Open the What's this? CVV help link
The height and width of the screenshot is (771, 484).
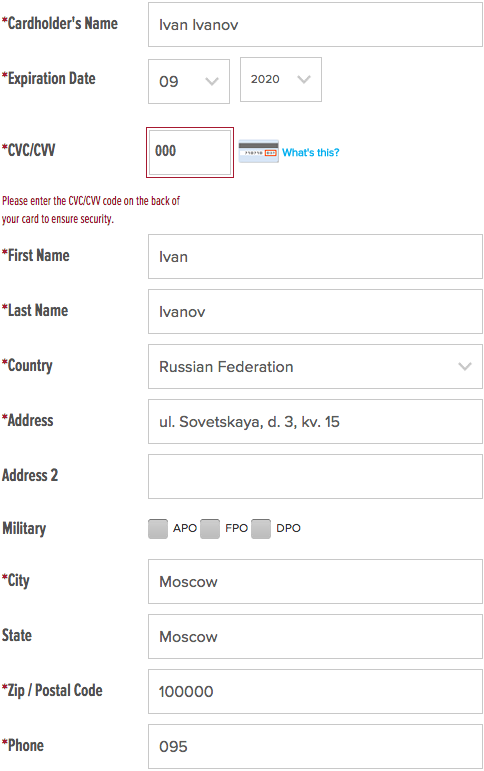pyautogui.click(x=310, y=152)
